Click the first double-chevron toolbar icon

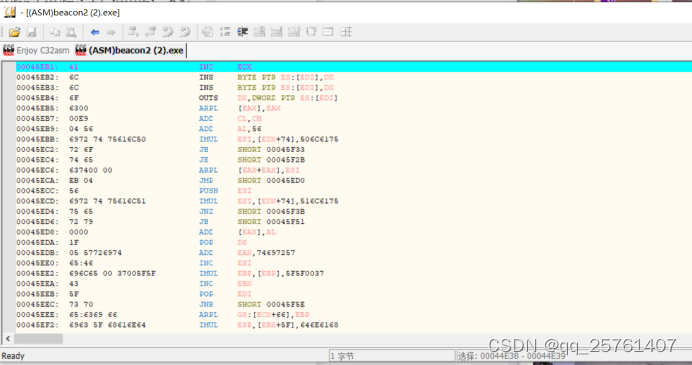(168, 32)
